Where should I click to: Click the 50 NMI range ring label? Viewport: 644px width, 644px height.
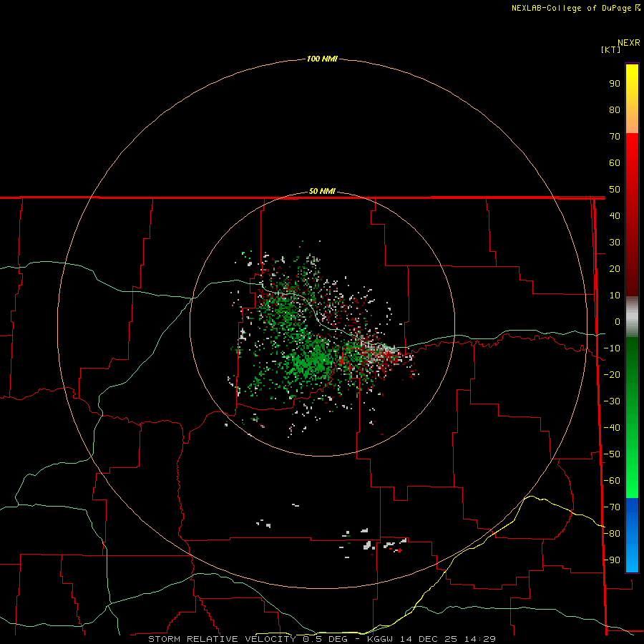click(x=322, y=191)
